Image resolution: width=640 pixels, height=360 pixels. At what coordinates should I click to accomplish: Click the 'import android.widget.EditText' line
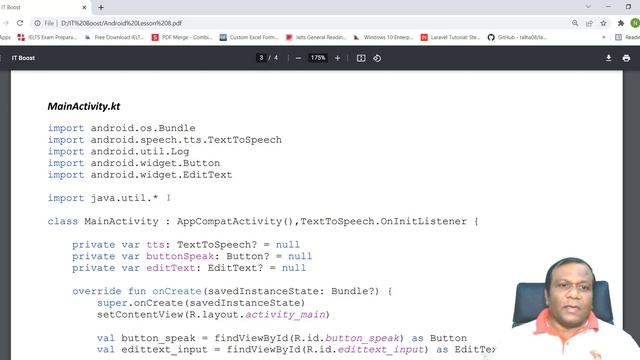tap(140, 175)
